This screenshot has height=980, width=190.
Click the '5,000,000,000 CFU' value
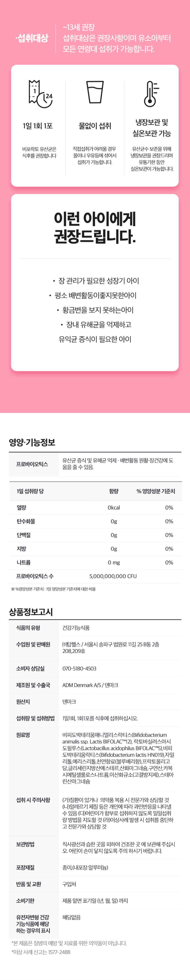tap(113, 576)
